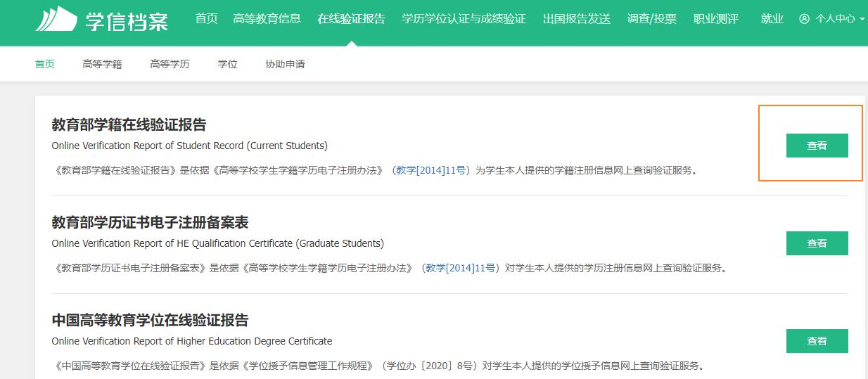Click heading 中国高等教育学位在线验证报告
This screenshot has height=379, width=868.
pyautogui.click(x=151, y=321)
